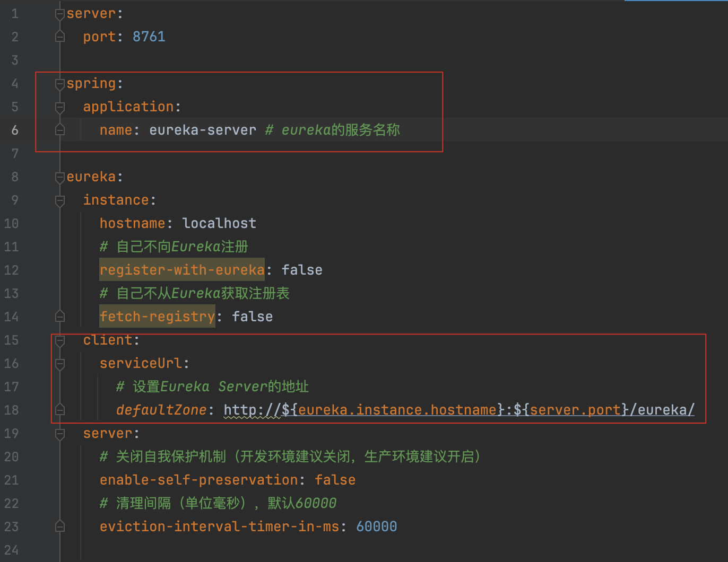This screenshot has height=562, width=728.
Task: Click the port key
Action: coord(99,37)
